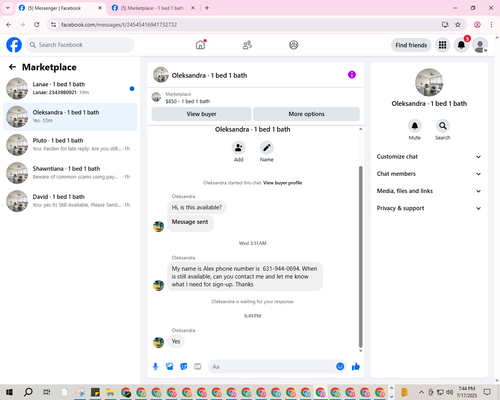
Task: Open Pluto - 1 bed 1 bath conversation
Action: (70, 145)
